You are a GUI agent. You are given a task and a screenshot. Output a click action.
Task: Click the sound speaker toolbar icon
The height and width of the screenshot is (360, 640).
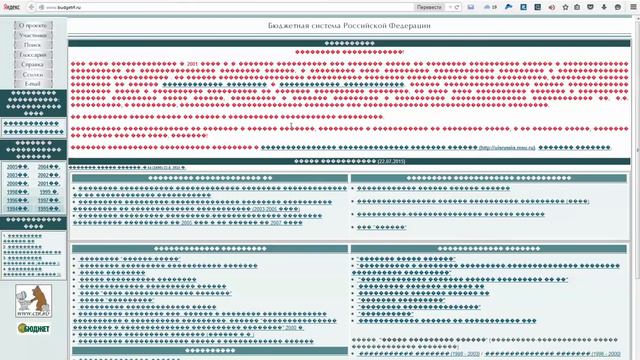(x=551, y=7)
